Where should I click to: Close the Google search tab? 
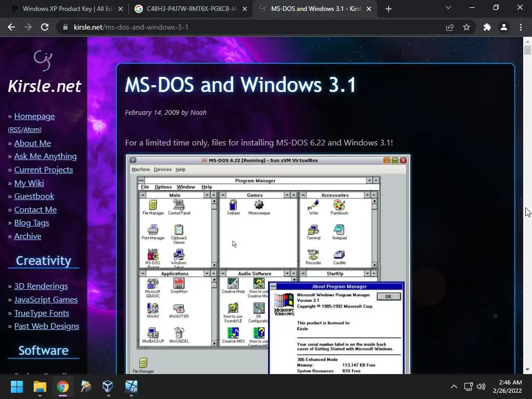245,9
